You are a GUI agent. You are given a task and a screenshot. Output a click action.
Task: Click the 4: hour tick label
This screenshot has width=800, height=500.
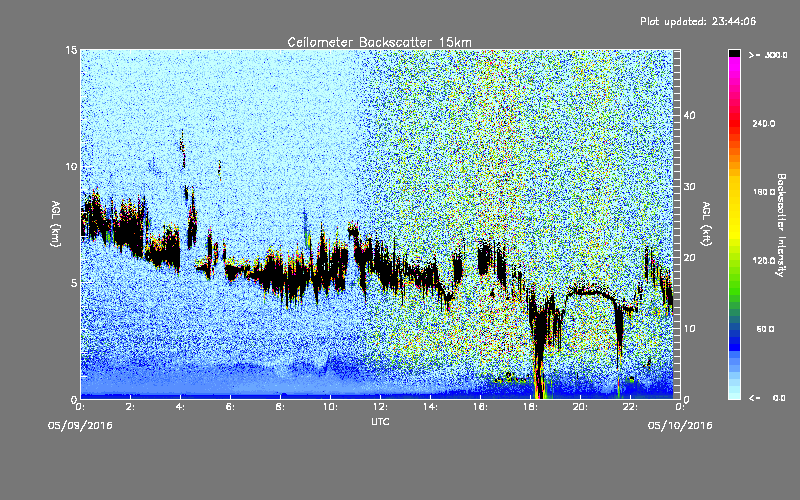click(181, 407)
